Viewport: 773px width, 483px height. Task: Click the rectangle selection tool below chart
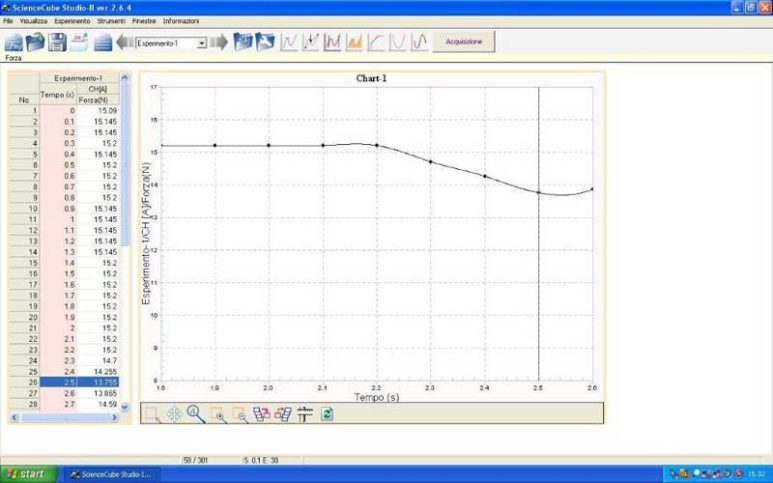tap(151, 413)
